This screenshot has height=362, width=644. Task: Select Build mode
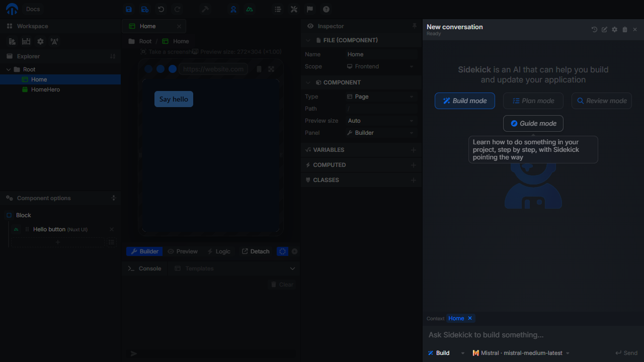coord(465,101)
